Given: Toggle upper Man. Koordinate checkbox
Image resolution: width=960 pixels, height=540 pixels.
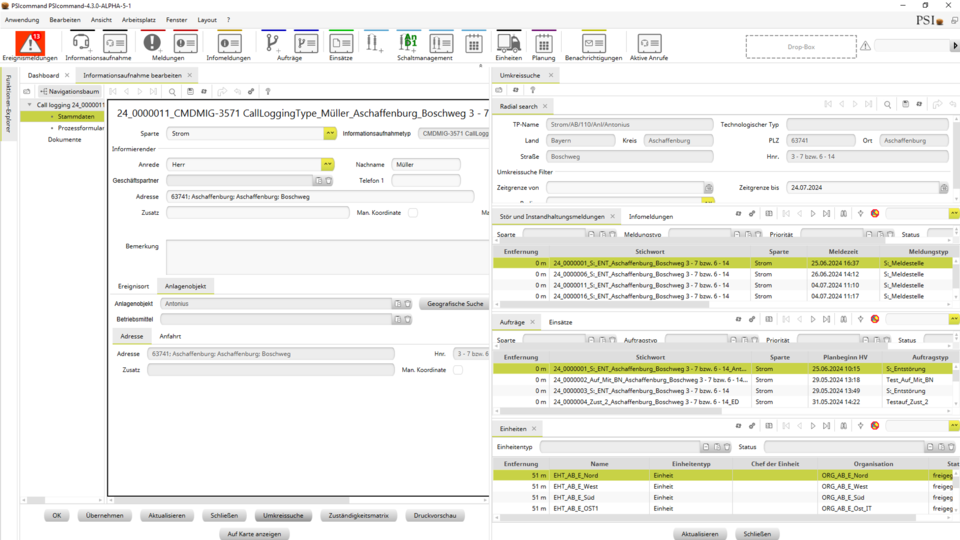Looking at the screenshot, I should (413, 213).
